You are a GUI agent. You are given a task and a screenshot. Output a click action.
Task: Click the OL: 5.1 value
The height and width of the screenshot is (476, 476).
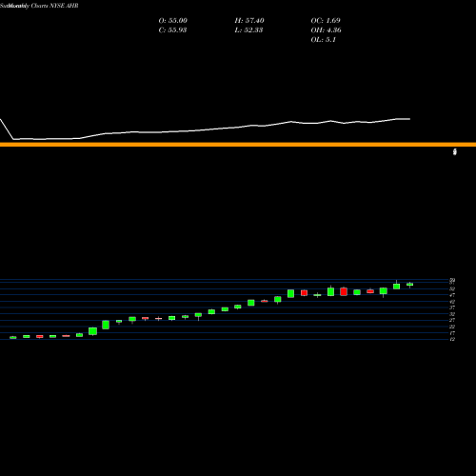pos(324,40)
